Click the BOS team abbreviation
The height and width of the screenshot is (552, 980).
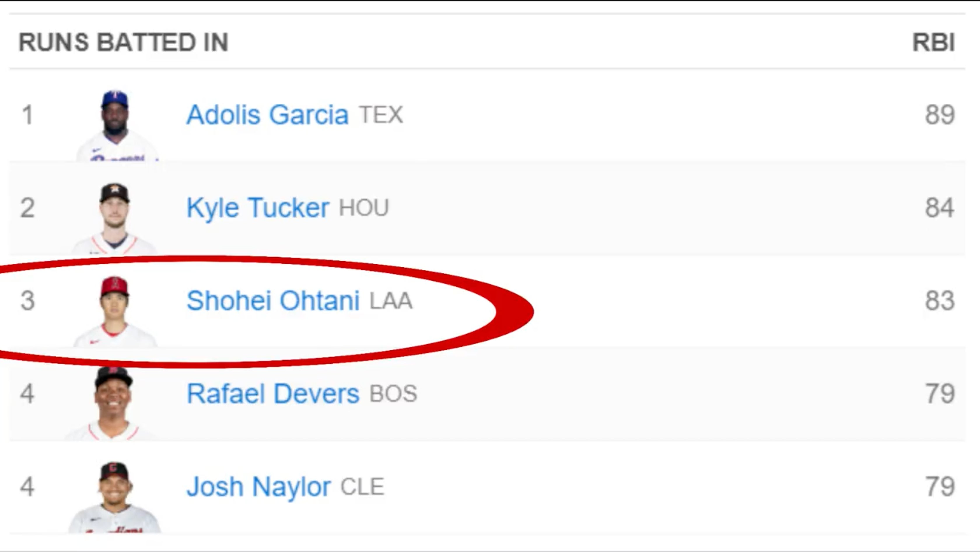pyautogui.click(x=393, y=394)
